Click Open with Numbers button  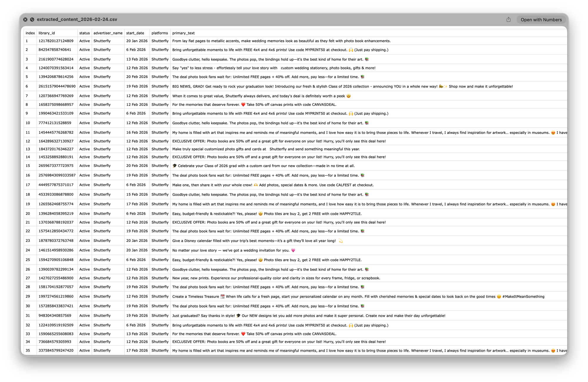click(x=541, y=20)
